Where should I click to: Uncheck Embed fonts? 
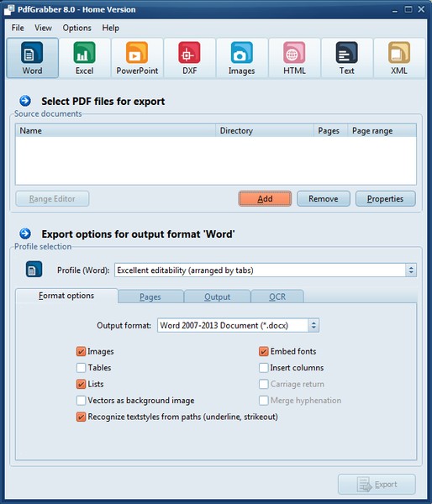coord(263,351)
